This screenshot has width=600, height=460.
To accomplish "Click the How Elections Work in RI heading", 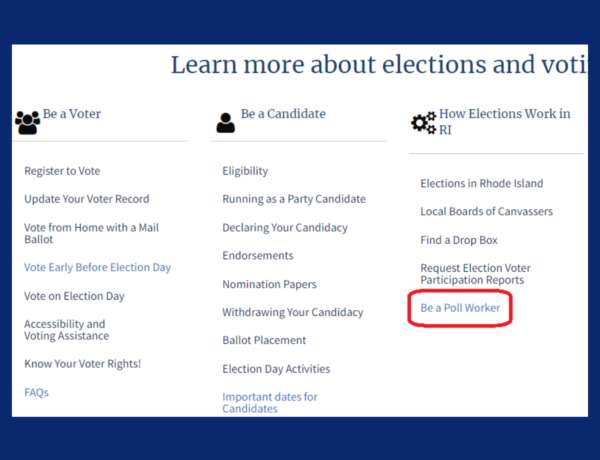I will (x=504, y=122).
